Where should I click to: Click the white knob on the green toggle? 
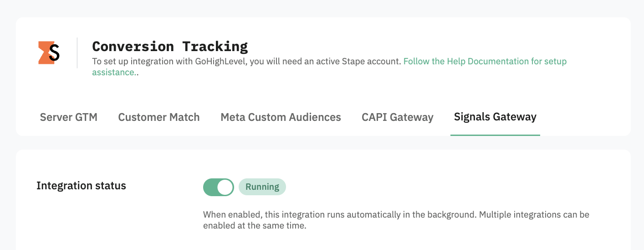225,187
